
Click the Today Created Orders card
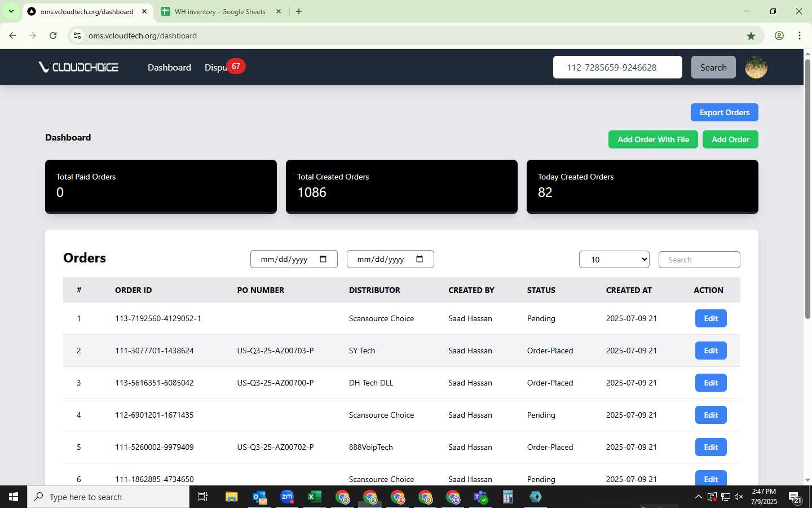tap(642, 186)
